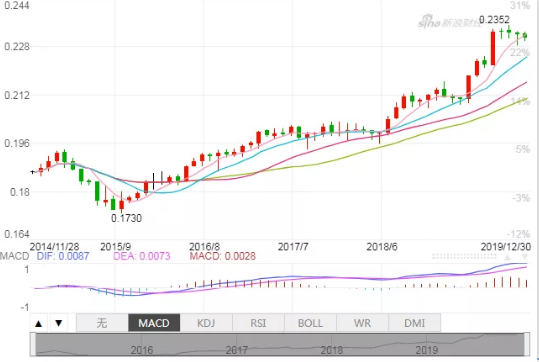
Task: Open the WR indicator tab
Action: (362, 323)
